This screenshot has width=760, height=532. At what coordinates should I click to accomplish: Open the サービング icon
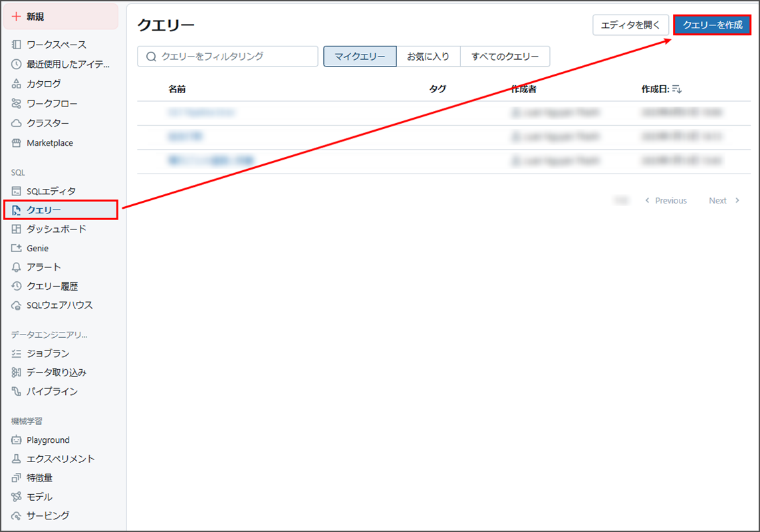point(16,515)
